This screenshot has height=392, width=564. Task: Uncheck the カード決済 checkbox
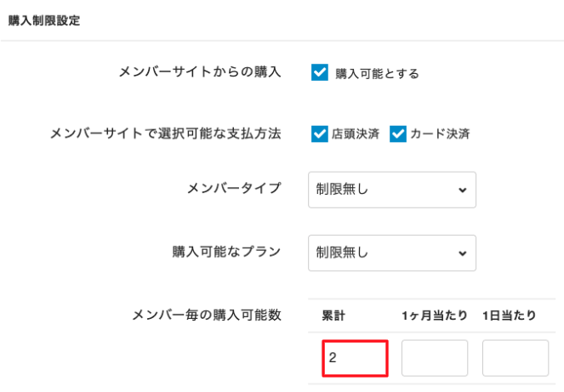(398, 134)
